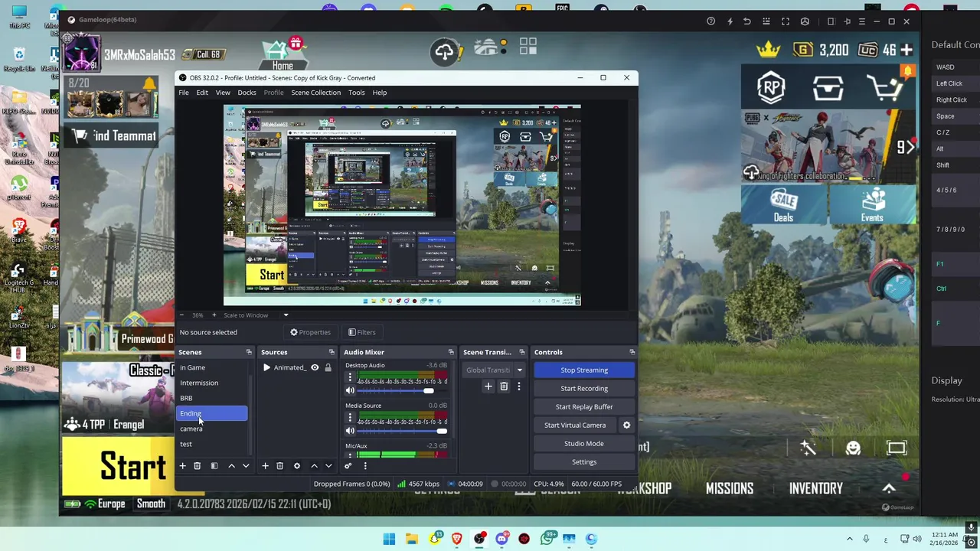
Task: Open the inventory crate icon in game
Action: tap(828, 88)
